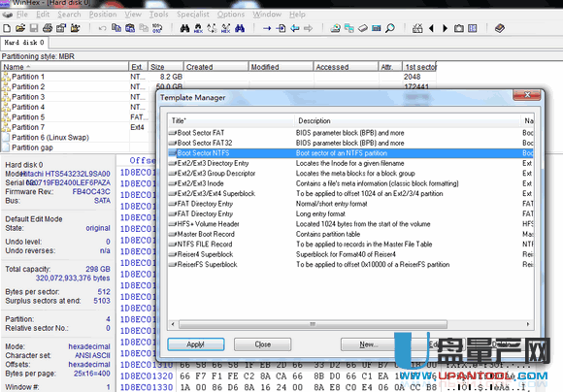563x392 pixels.
Task: Click the Replace Text icon
Action: pyautogui.click(x=212, y=28)
